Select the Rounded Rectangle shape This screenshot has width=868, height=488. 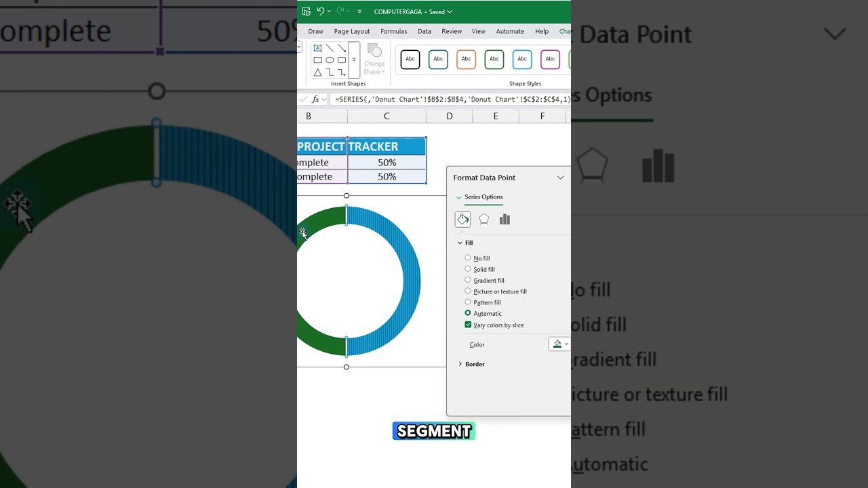(x=342, y=60)
